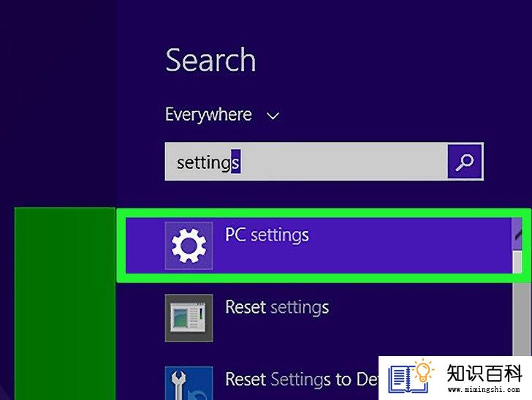
Task: Open the Everywhere search scope dropdown
Action: pos(222,115)
